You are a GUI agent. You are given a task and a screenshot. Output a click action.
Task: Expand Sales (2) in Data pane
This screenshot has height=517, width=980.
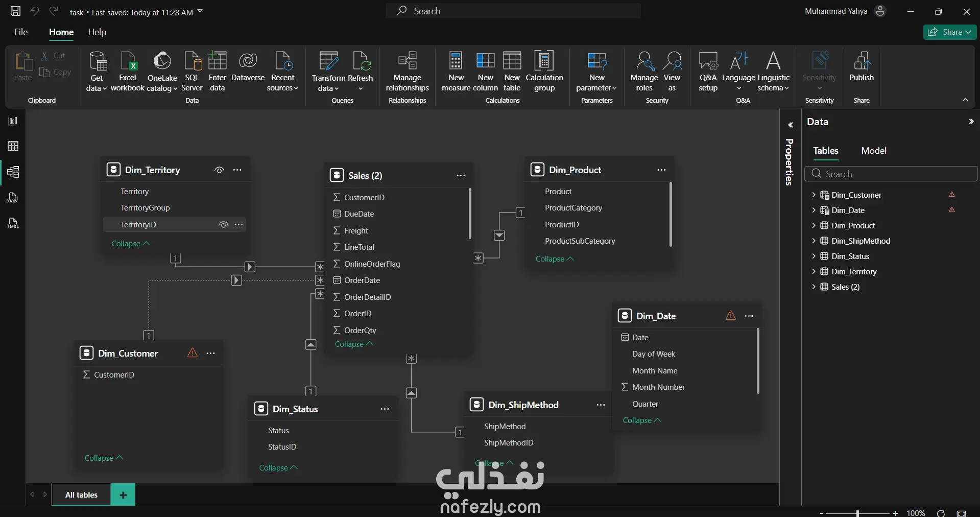coord(814,287)
